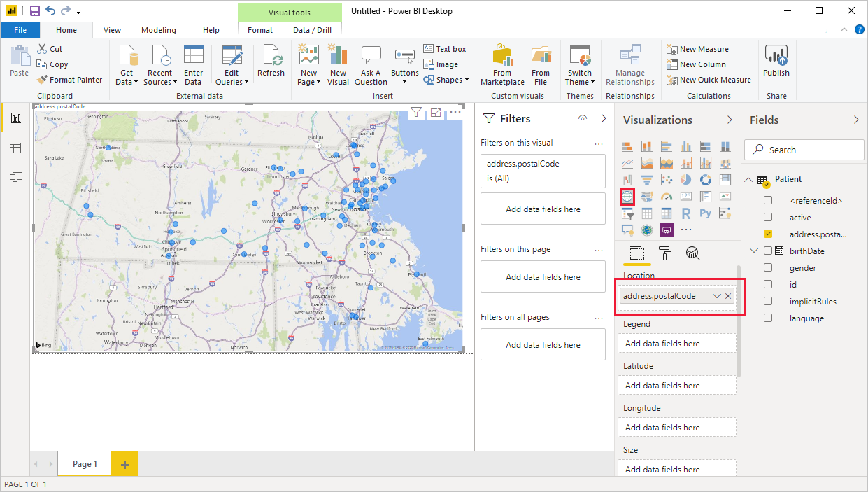
Task: Open the File tab
Action: pos(20,30)
